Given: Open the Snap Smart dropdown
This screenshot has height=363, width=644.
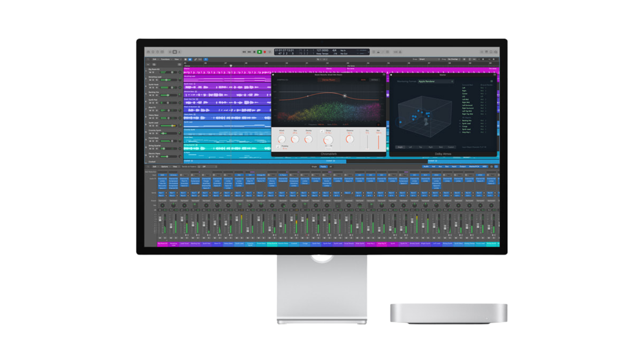Looking at the screenshot, I should tap(429, 59).
